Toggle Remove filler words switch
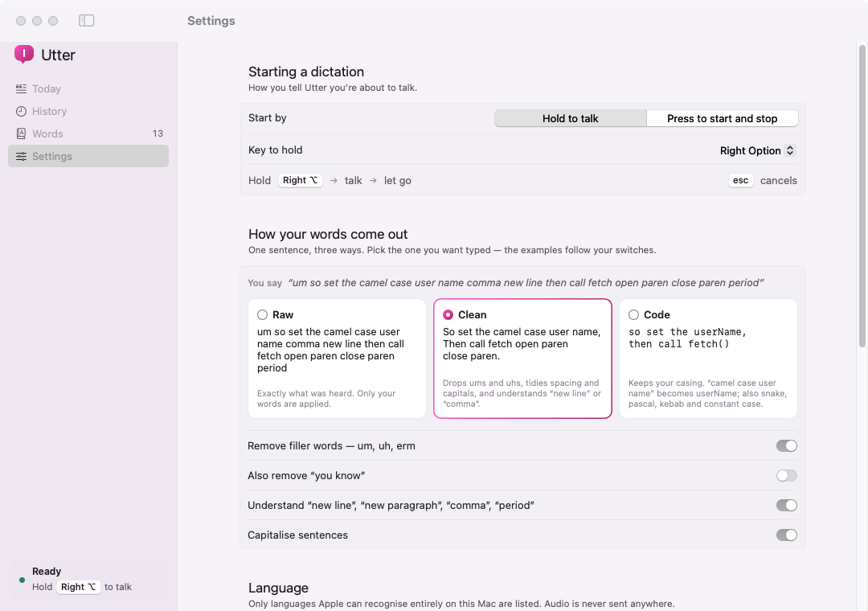This screenshot has width=868, height=611. tap(786, 446)
